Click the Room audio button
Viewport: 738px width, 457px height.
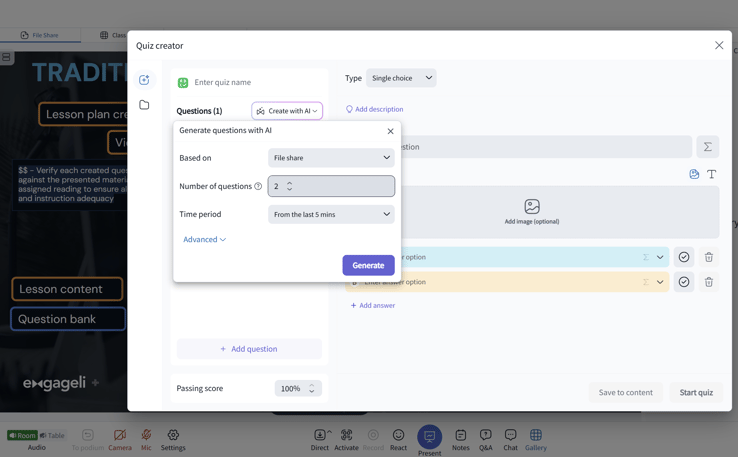22,435
